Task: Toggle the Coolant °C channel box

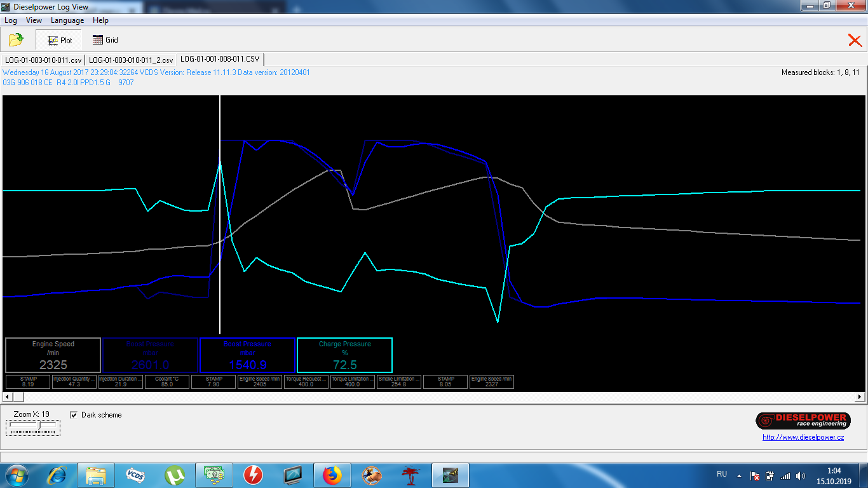Action: 164,381
